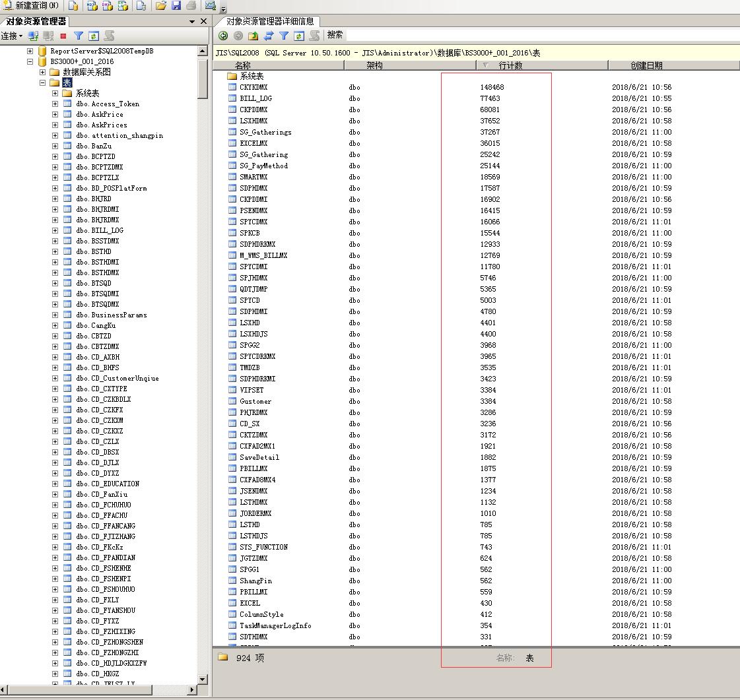The width and height of the screenshot is (740, 700).
Task: Click Refresh icon in details toolbar
Action: coord(299,36)
